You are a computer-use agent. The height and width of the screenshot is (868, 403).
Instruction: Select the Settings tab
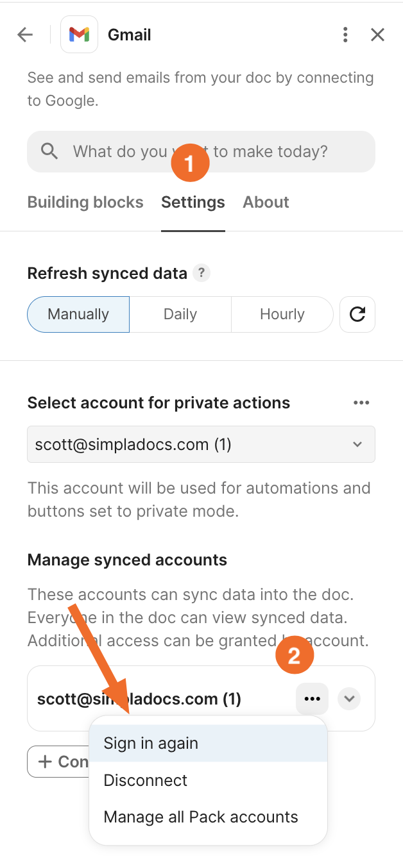pos(193,203)
